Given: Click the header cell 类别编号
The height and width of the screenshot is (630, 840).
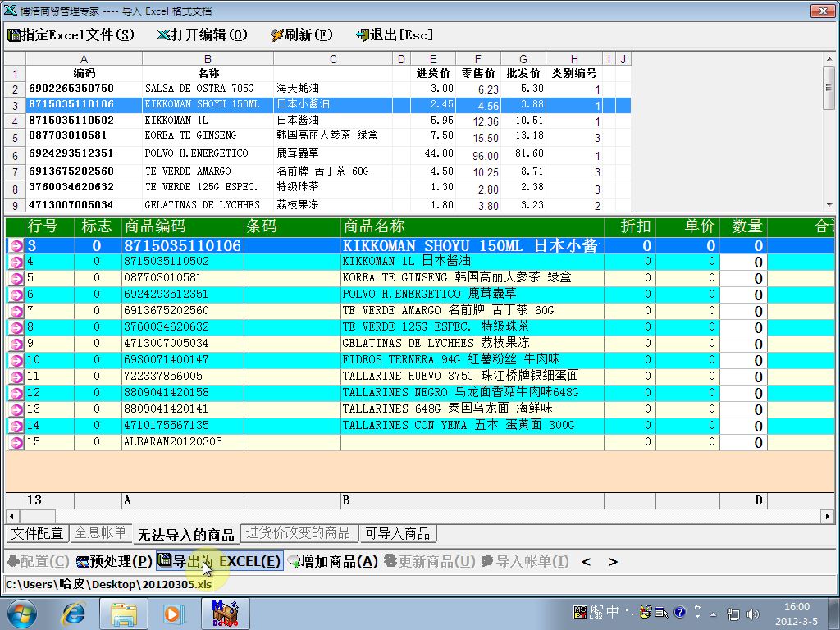Looking at the screenshot, I should tap(574, 73).
